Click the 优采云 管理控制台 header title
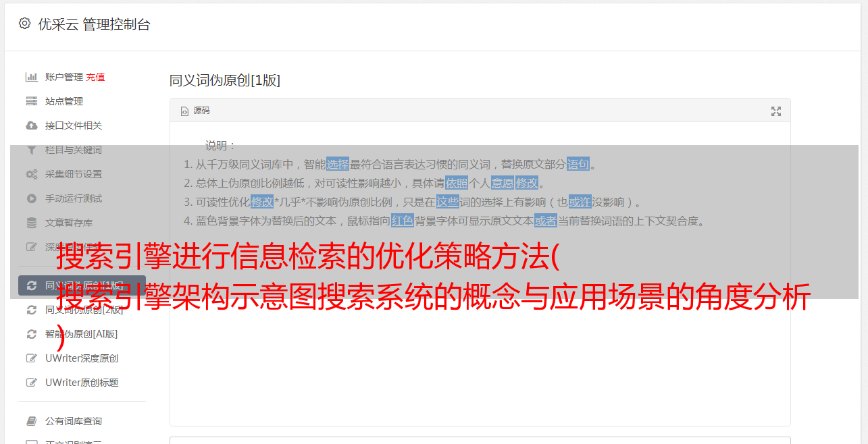The width and height of the screenshot is (868, 444). [x=94, y=24]
